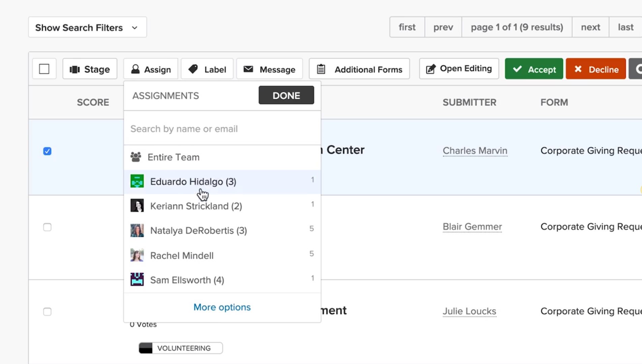Click the Stage icon in the toolbar
Image resolution: width=642 pixels, height=364 pixels.
75,69
